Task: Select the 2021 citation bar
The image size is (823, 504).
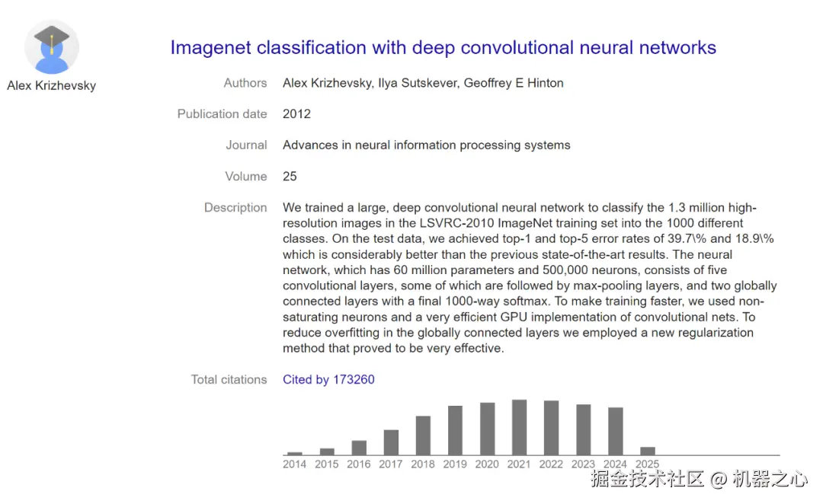Action: pyautogui.click(x=519, y=427)
